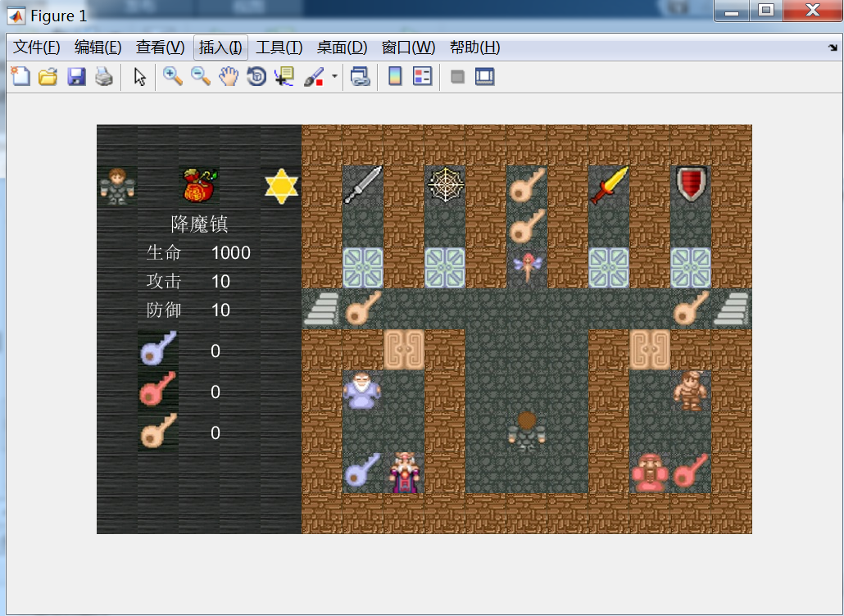Click the life value 1000
This screenshot has height=616, width=844.
tap(231, 253)
